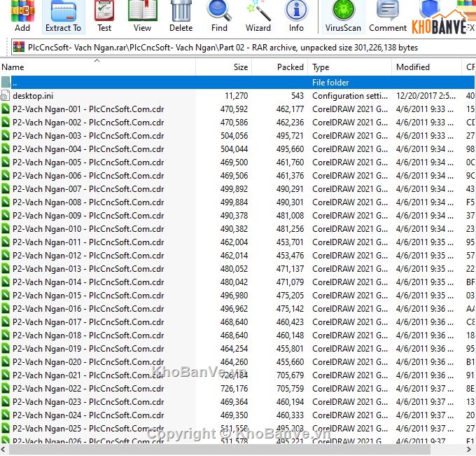The height and width of the screenshot is (456, 476).
Task: Click the size value 504,056
Action: point(234,135)
